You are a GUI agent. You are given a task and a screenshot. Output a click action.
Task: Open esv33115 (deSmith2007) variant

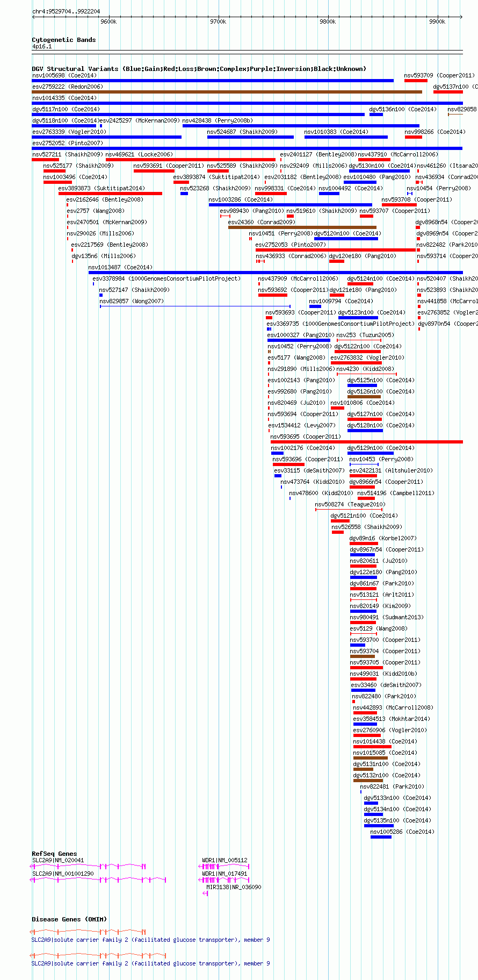[x=309, y=470]
